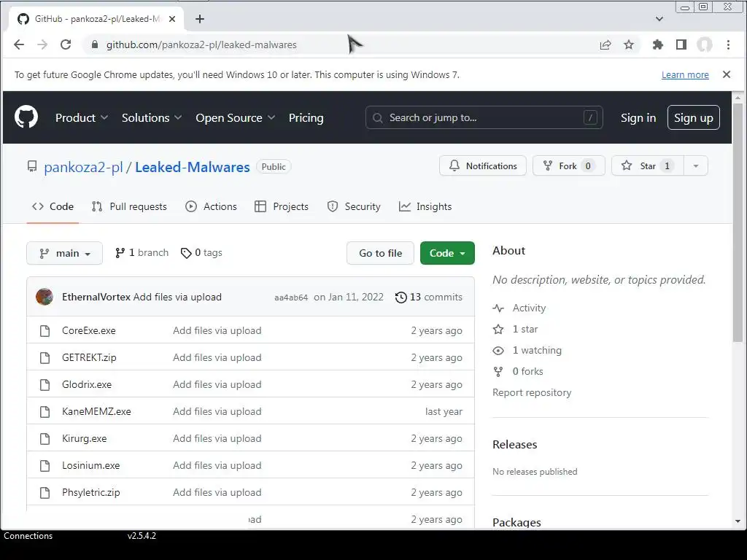Open the 1 star stargazers link
The height and width of the screenshot is (560, 747).
point(516,329)
